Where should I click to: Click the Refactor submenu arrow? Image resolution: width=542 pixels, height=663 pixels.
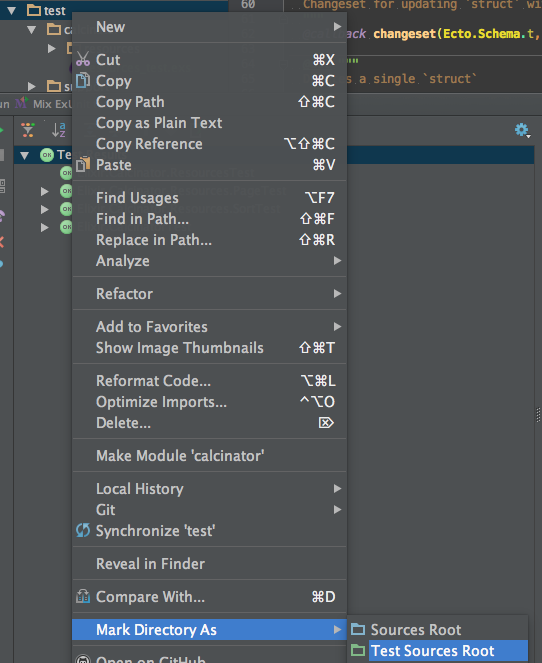point(337,293)
